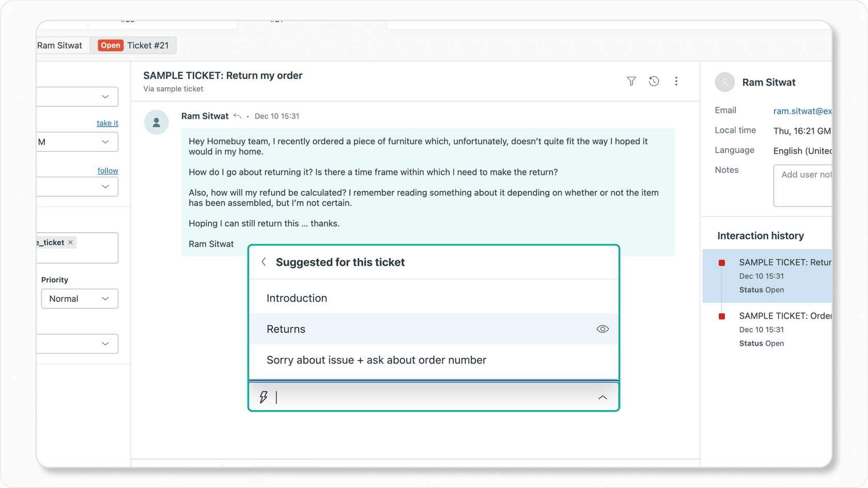
Task: Click the filter conversation icon
Action: click(x=631, y=81)
